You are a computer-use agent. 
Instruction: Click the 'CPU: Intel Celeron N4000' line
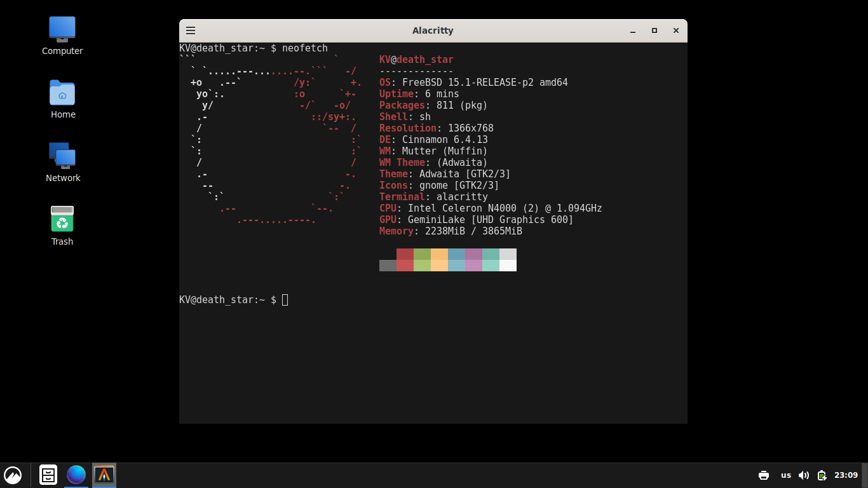491,208
